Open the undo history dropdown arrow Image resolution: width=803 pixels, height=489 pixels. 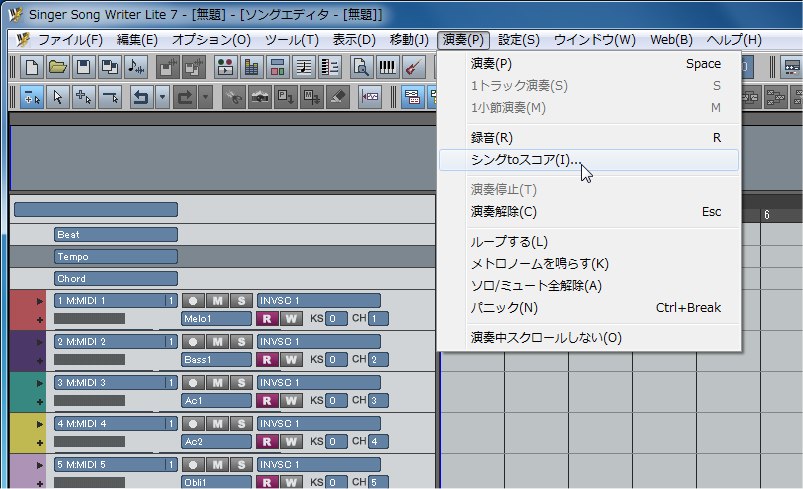(x=162, y=97)
